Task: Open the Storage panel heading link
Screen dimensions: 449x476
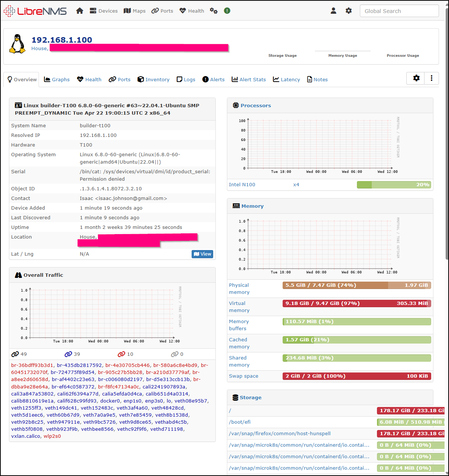Action: [250, 398]
